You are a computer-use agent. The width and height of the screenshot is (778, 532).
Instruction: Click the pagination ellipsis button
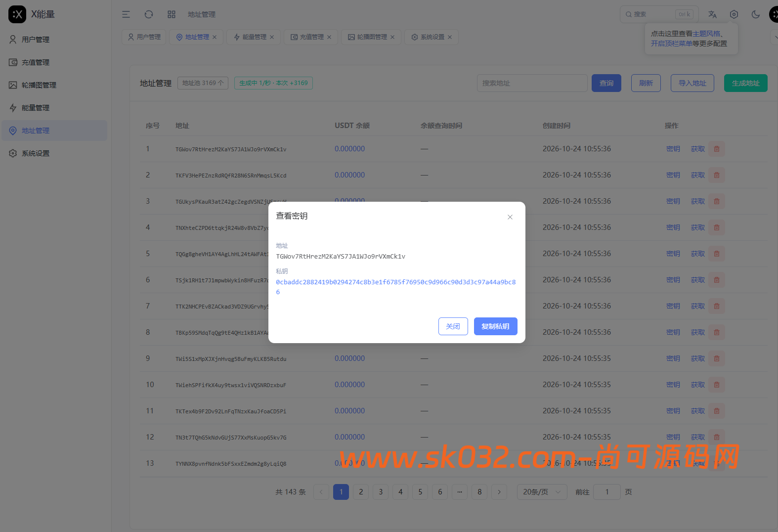point(460,492)
